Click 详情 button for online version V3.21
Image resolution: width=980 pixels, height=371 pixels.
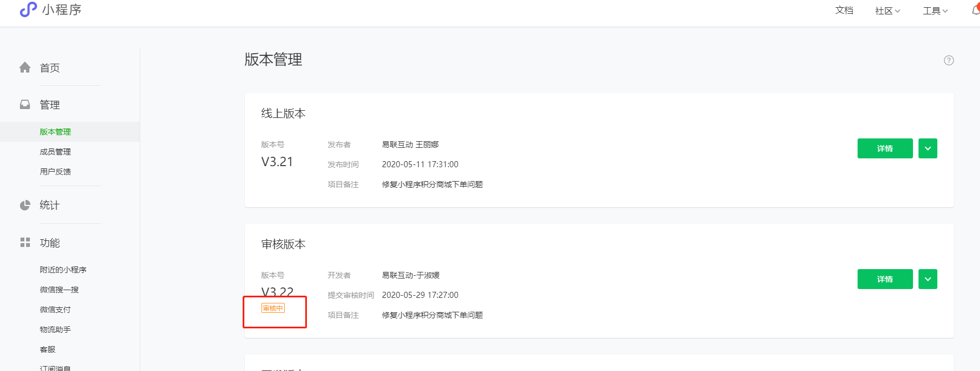click(x=885, y=148)
